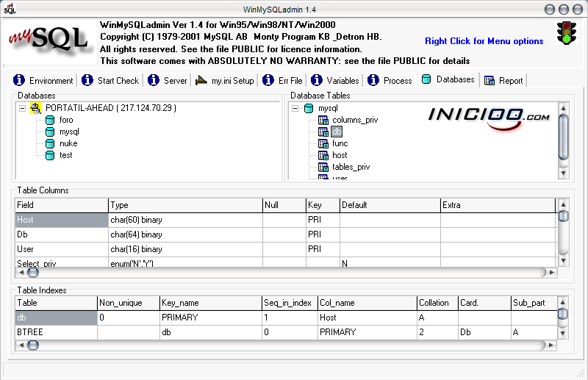This screenshot has height=380, width=588.
Task: Click the Database Tables scrollbar down arrow
Action: pyautogui.click(x=563, y=173)
